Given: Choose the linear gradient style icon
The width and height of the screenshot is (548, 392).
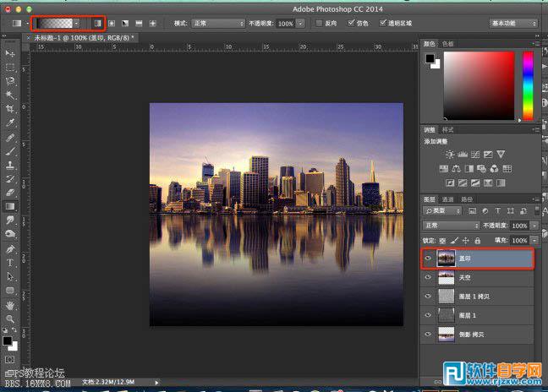Looking at the screenshot, I should (97, 23).
